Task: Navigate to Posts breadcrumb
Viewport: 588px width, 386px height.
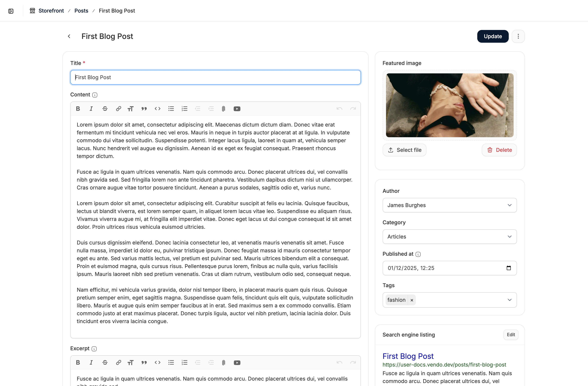Action: click(x=81, y=11)
